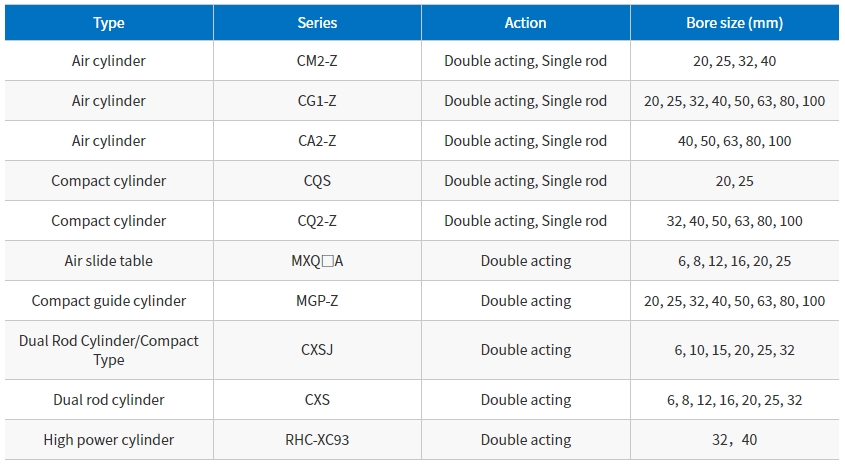
Task: Click the Compact guide cylinder type cell
Action: (x=109, y=301)
